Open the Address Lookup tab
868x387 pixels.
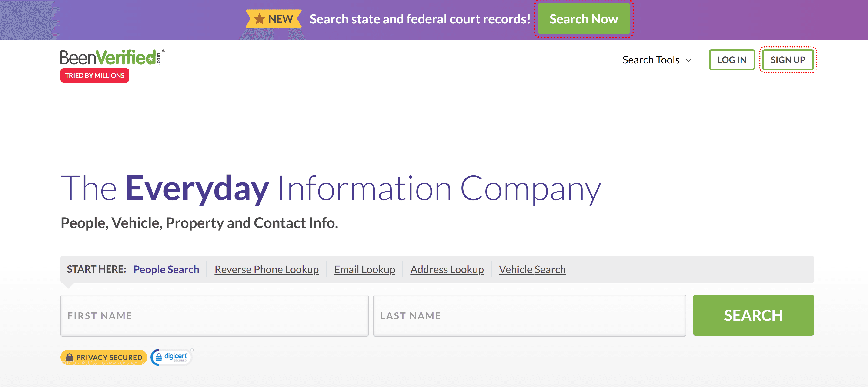tap(447, 269)
